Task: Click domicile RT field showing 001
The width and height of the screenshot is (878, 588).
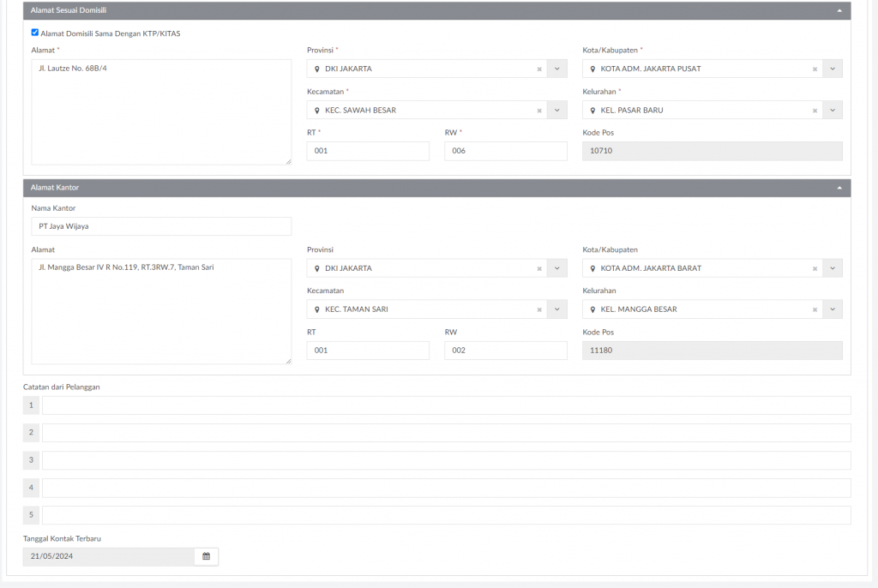Action: point(368,151)
